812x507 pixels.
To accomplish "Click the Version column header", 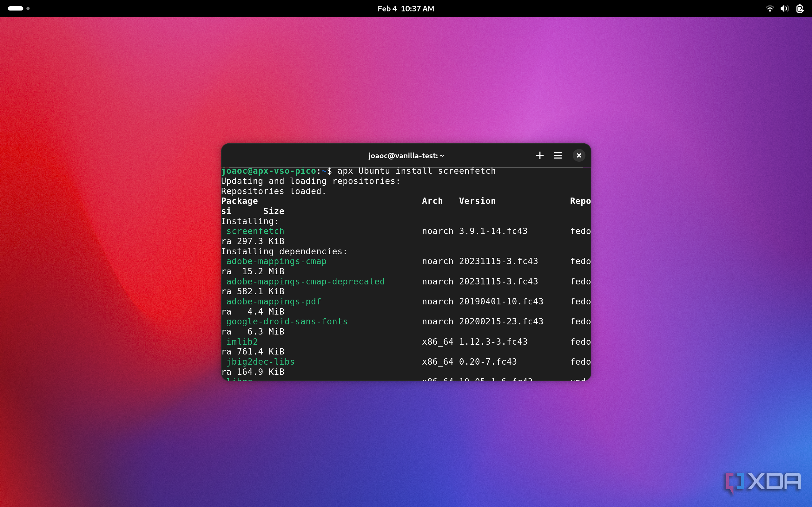I will click(477, 201).
